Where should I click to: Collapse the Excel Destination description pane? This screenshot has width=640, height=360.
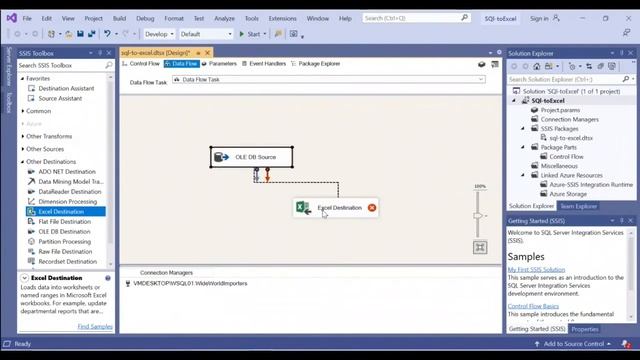pyautogui.click(x=24, y=278)
